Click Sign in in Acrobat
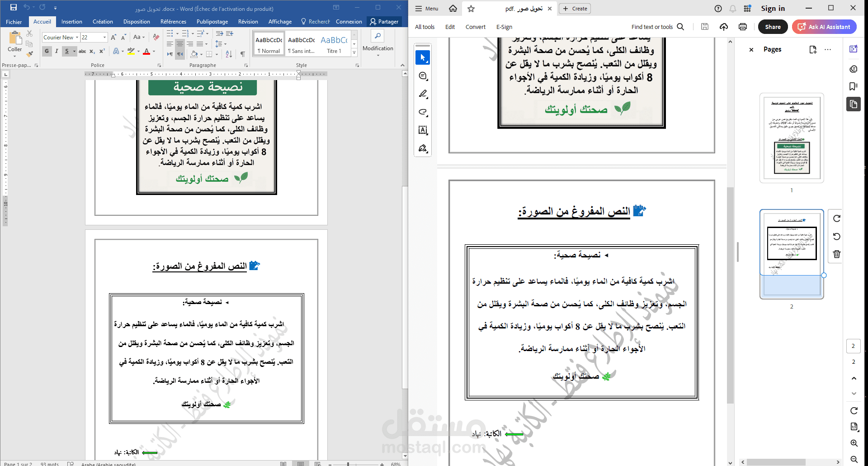The image size is (868, 466). (773, 9)
